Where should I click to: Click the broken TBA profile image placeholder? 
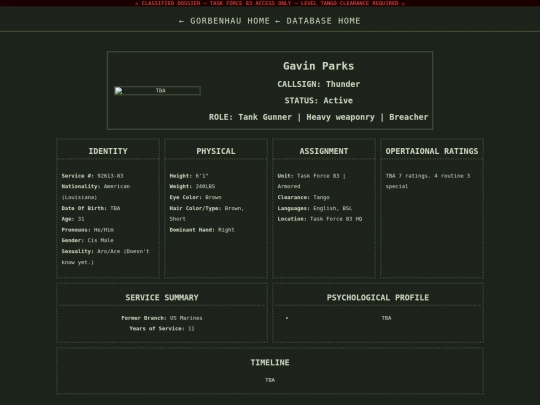[x=157, y=91]
